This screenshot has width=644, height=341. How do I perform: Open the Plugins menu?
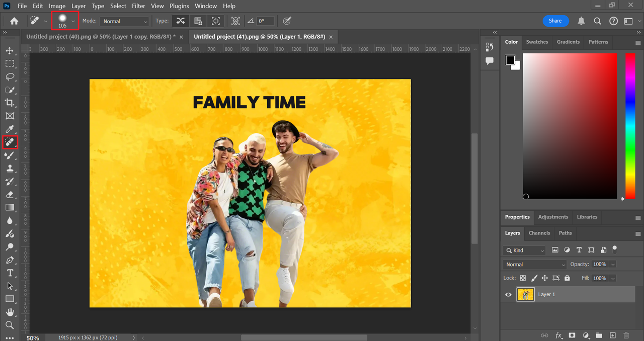pyautogui.click(x=179, y=6)
